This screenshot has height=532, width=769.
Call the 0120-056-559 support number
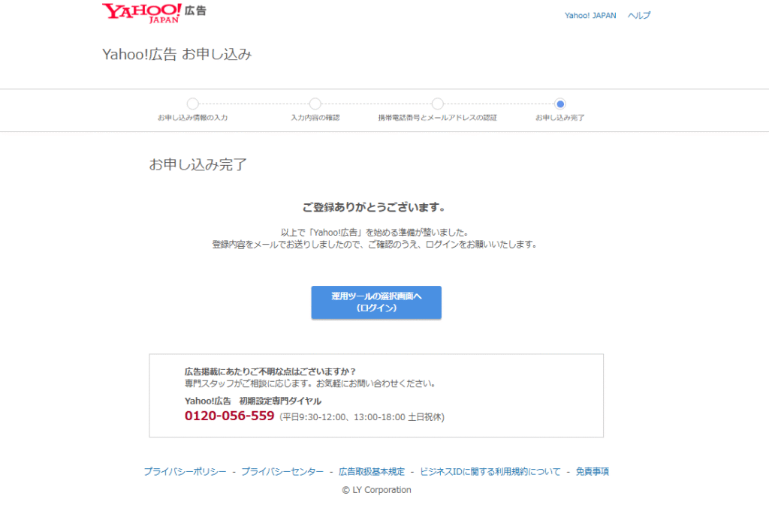tap(229, 416)
